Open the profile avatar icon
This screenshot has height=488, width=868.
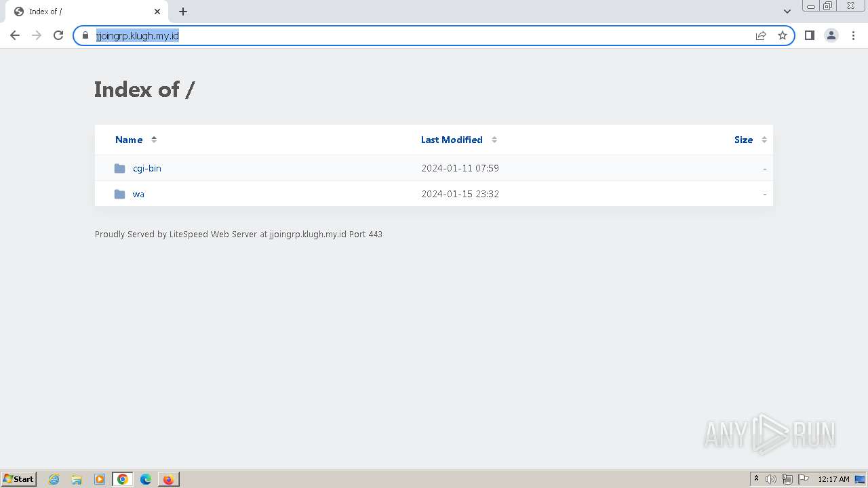point(831,35)
